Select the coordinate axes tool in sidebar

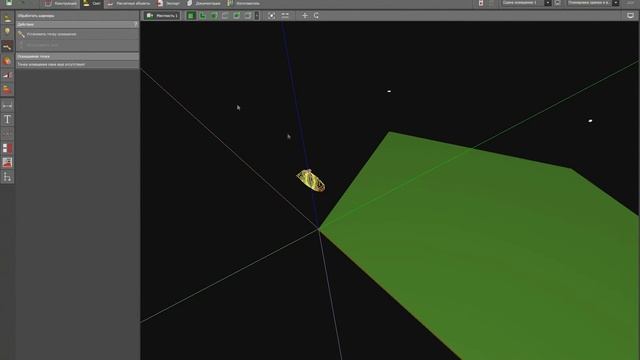click(7, 177)
